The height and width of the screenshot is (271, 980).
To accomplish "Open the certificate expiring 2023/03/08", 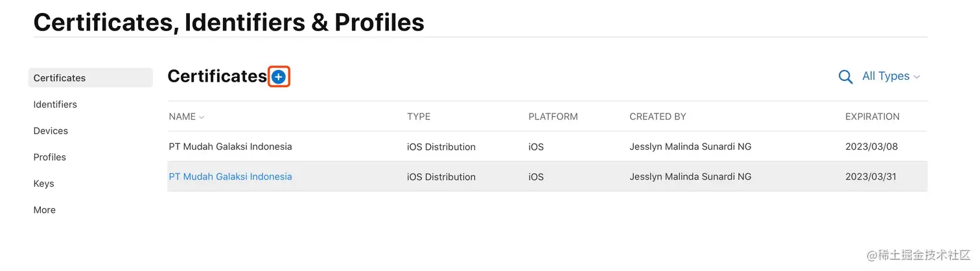I will point(230,147).
